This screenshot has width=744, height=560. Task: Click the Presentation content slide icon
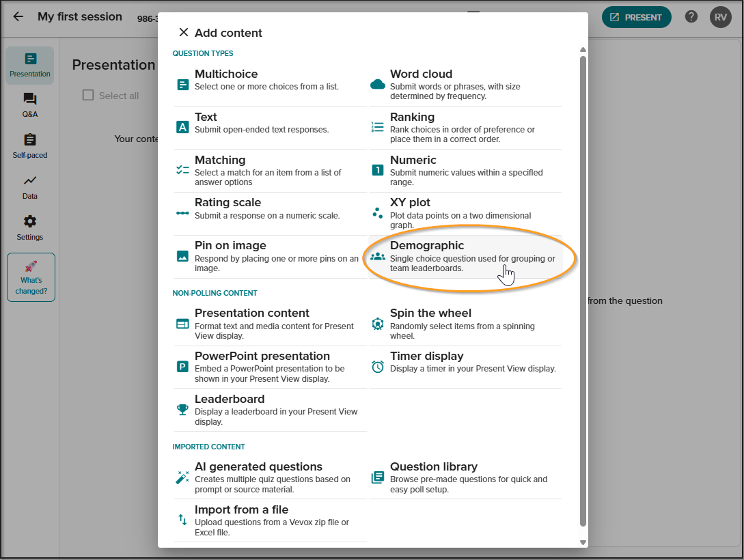pyautogui.click(x=182, y=324)
